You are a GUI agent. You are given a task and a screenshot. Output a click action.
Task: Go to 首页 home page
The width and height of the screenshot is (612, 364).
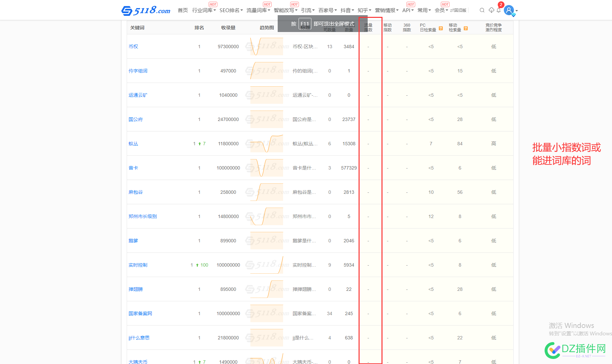click(x=183, y=10)
